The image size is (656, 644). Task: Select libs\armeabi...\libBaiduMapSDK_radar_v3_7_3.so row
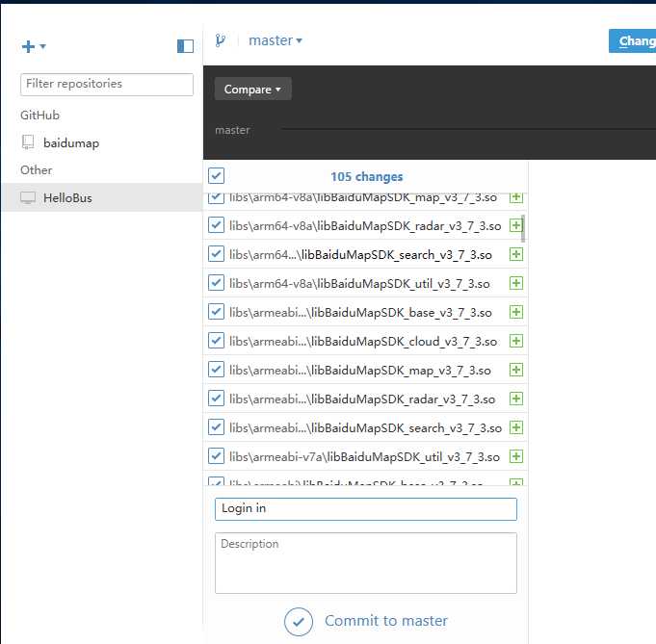pos(365,399)
